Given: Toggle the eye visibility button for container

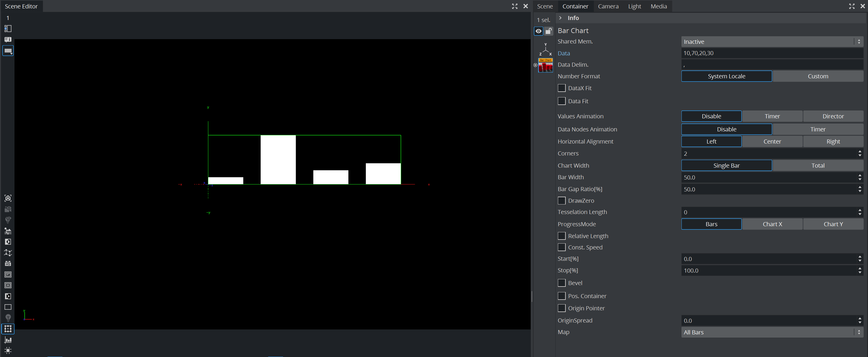Looking at the screenshot, I should (538, 31).
